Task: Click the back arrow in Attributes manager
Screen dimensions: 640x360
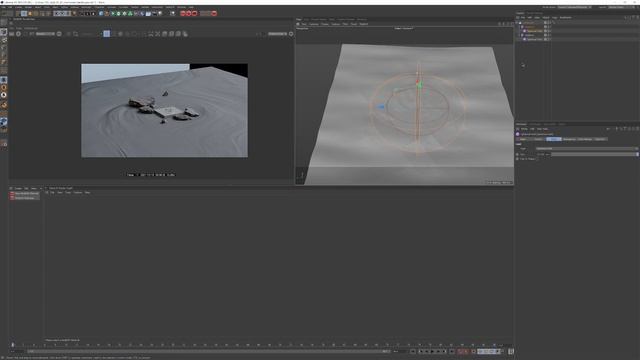Action: [608, 129]
